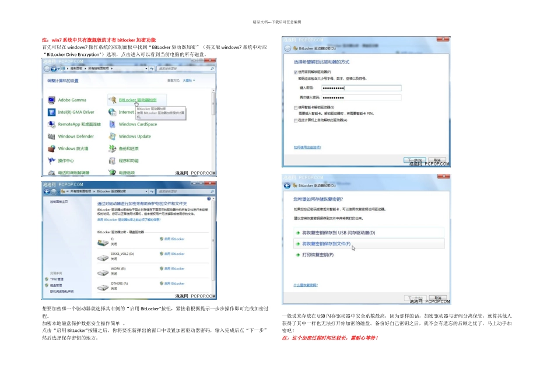This screenshot has height=392, width=554.
Task: Toggle 使用密码解锁驱动器(P) checkbox
Action: point(296,72)
